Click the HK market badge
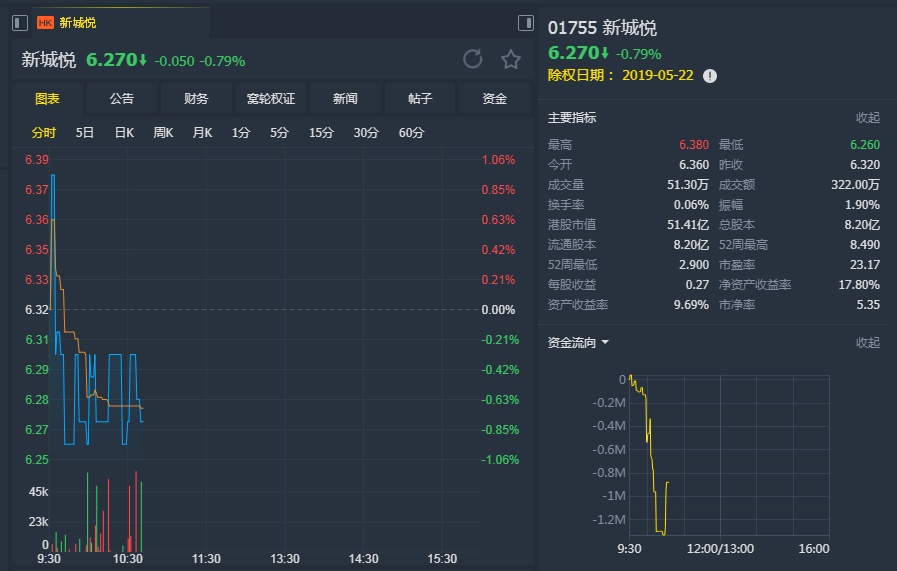Viewport: 897px width, 571px height. [x=45, y=23]
